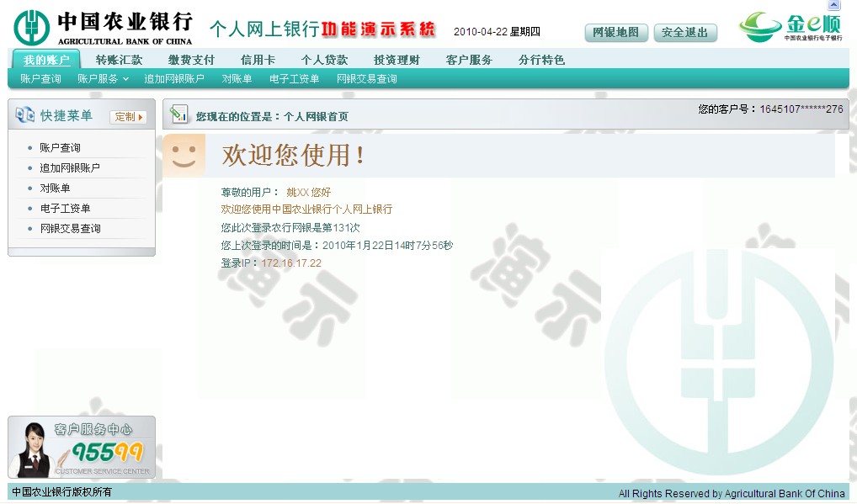Open the 分行特色 tab

541,60
